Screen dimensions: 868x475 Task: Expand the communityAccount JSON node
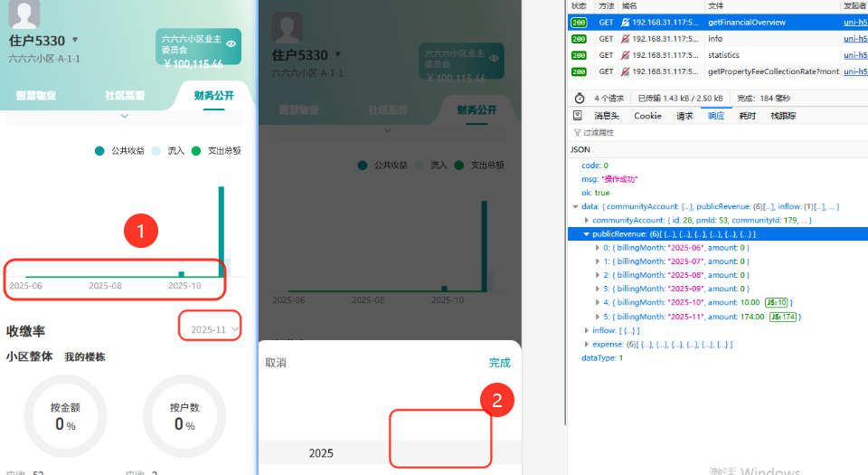(586, 220)
